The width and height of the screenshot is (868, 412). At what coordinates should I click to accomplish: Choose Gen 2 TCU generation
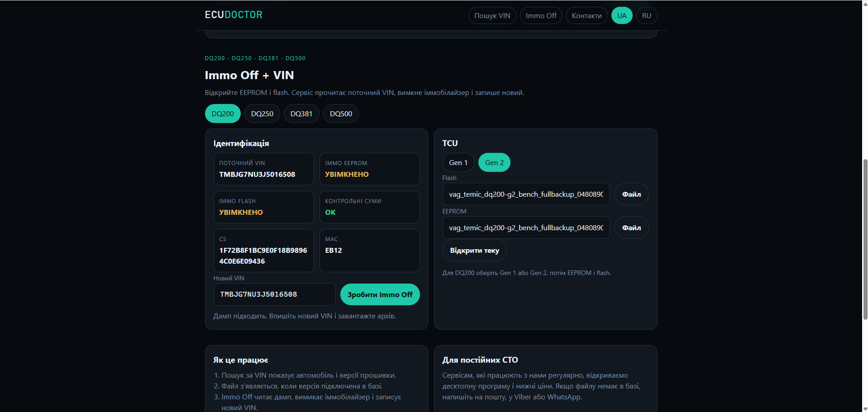494,162
